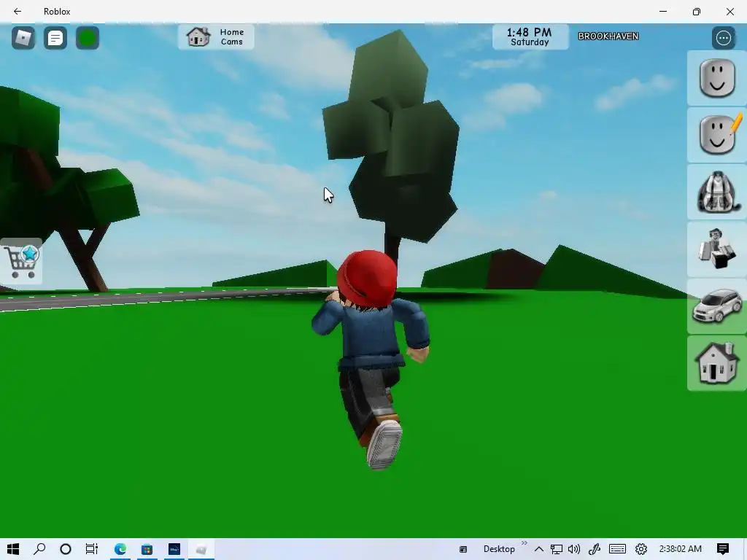747x560 pixels.
Task: Open the houses icon
Action: coord(717,363)
